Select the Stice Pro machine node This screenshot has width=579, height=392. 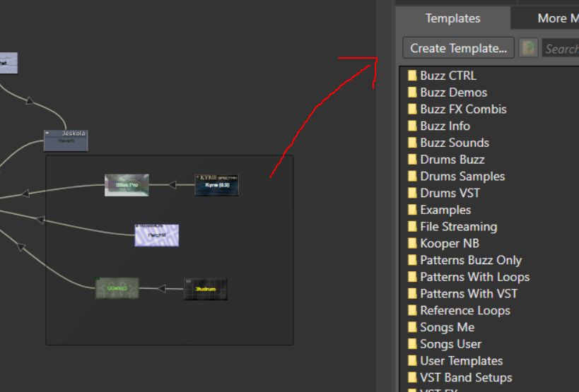(x=127, y=185)
